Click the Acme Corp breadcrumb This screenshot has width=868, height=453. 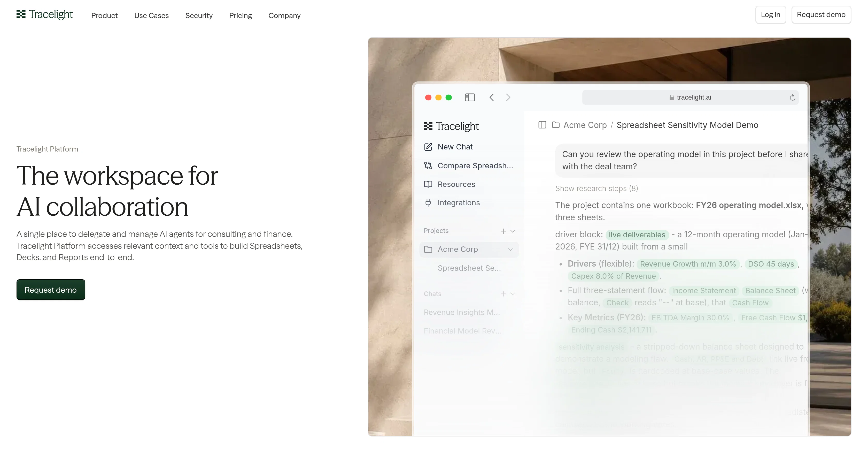tap(585, 125)
